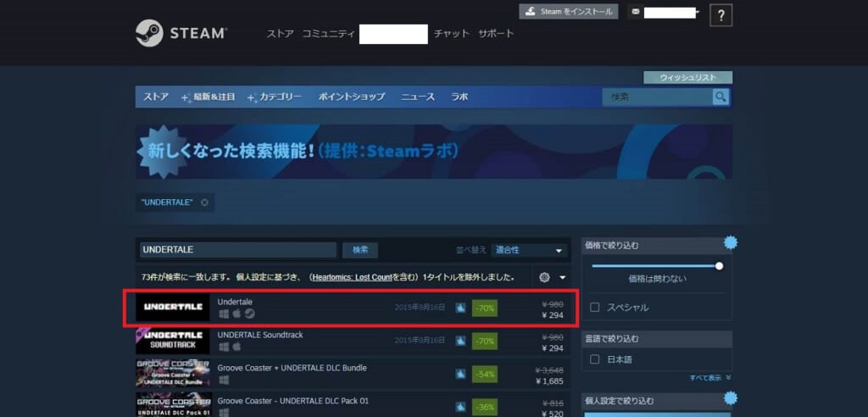
Task: Open the ニュース tab
Action: [x=418, y=97]
